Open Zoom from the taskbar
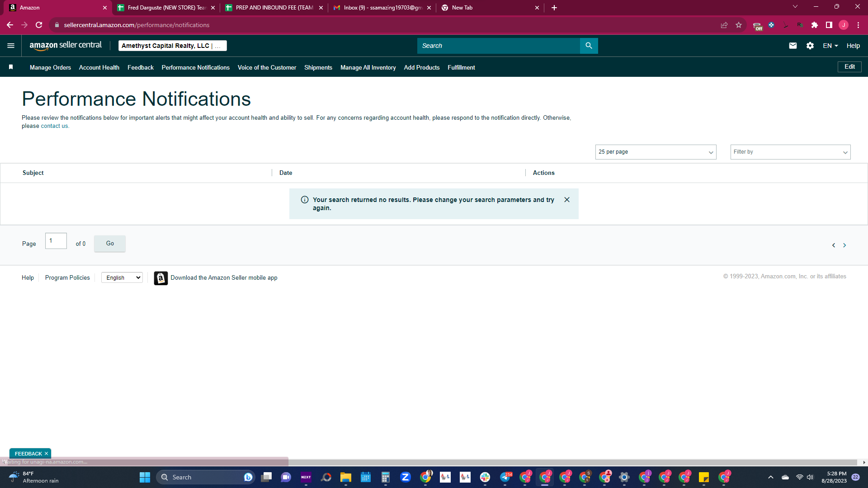 click(x=406, y=477)
